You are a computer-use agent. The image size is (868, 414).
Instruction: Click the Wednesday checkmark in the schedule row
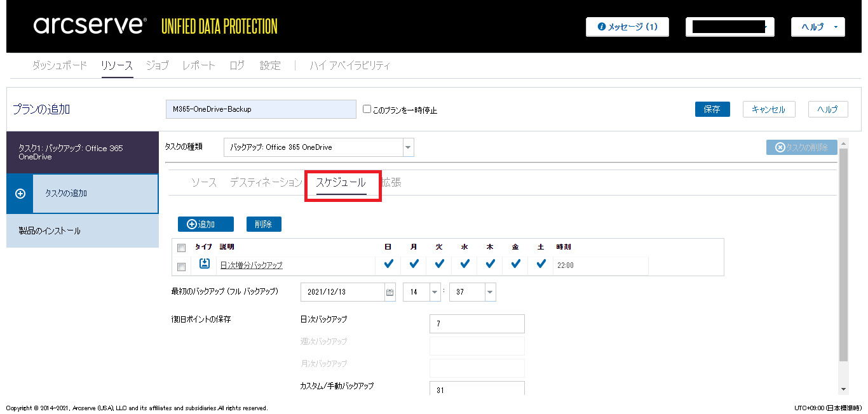[x=465, y=264]
